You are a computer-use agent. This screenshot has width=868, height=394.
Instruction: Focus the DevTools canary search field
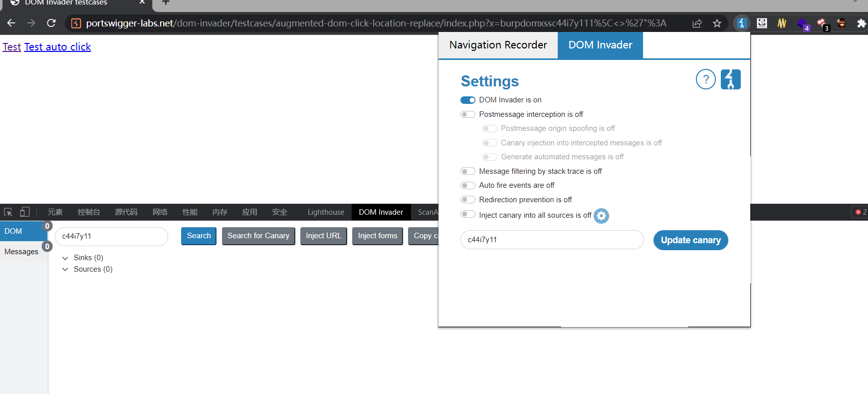111,236
